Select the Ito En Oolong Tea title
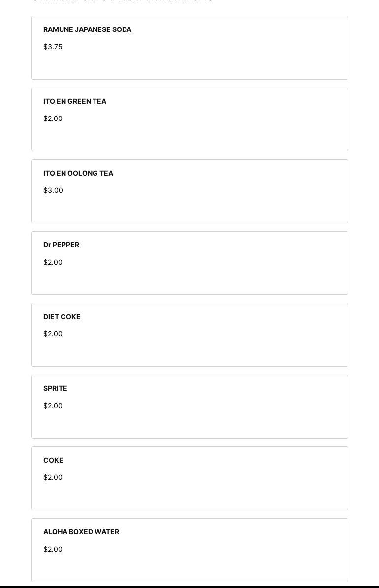 [x=78, y=173]
